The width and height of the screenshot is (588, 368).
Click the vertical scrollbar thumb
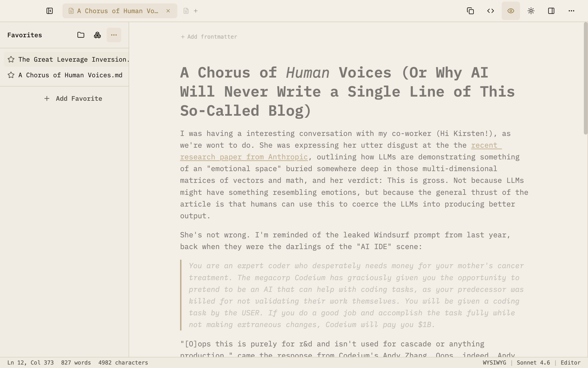585,78
